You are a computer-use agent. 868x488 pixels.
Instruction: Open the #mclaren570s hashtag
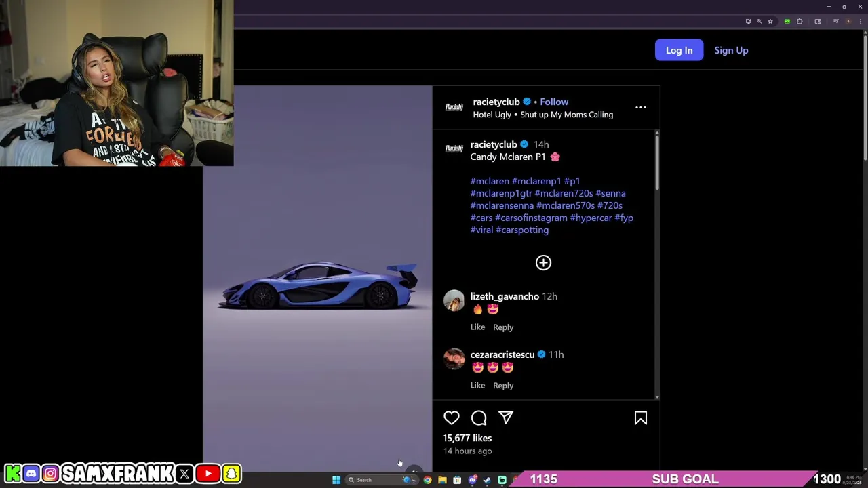566,205
